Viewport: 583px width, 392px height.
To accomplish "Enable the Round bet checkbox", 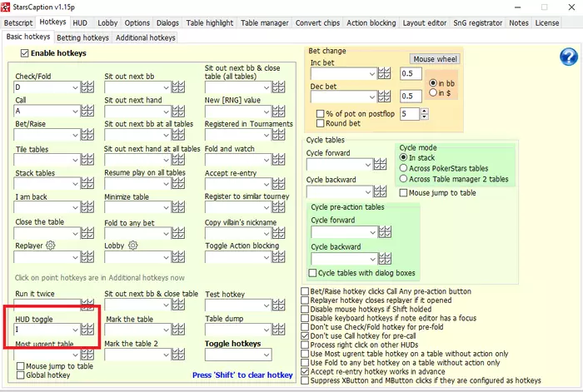I will coord(320,123).
